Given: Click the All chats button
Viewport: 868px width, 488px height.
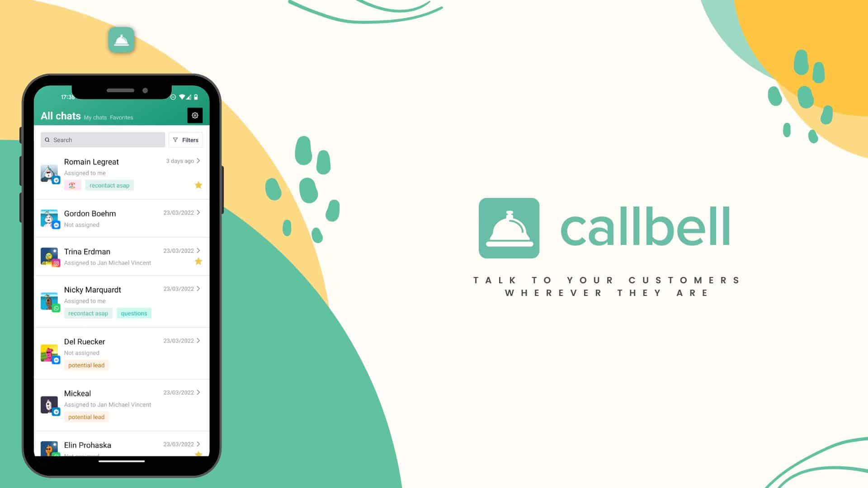Looking at the screenshot, I should tap(60, 115).
